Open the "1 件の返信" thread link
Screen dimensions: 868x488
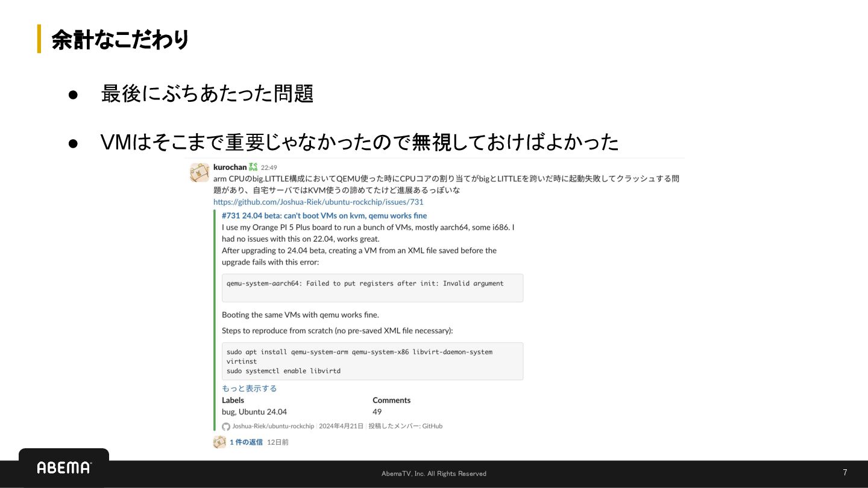246,442
